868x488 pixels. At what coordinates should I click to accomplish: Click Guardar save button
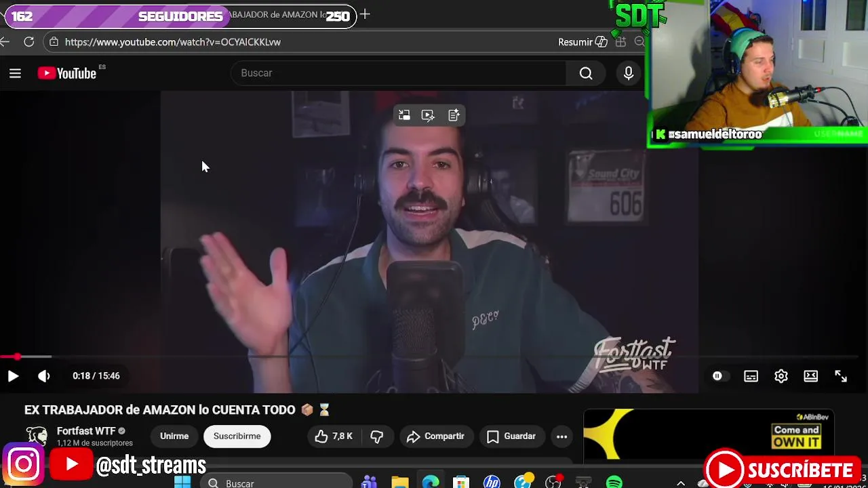pos(511,436)
